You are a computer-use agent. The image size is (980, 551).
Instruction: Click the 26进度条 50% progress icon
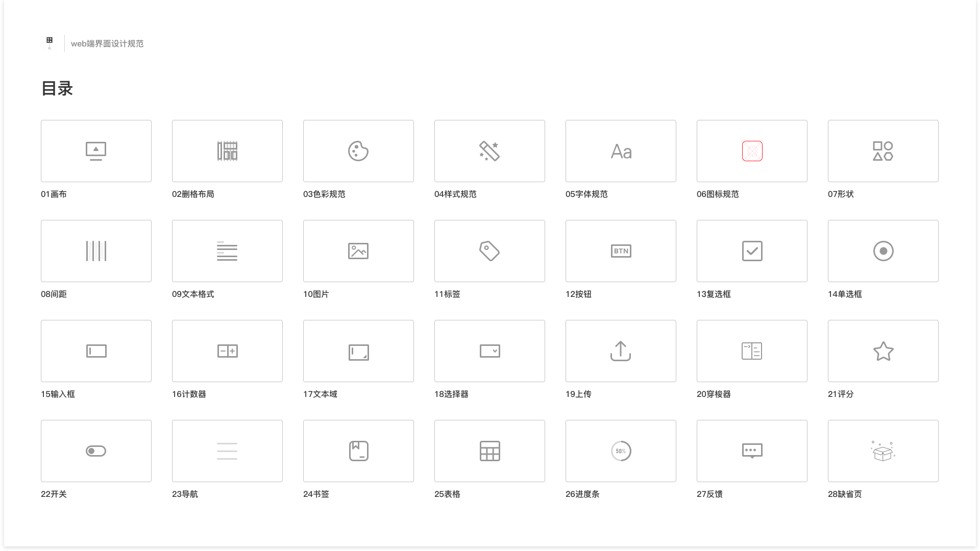tap(621, 451)
